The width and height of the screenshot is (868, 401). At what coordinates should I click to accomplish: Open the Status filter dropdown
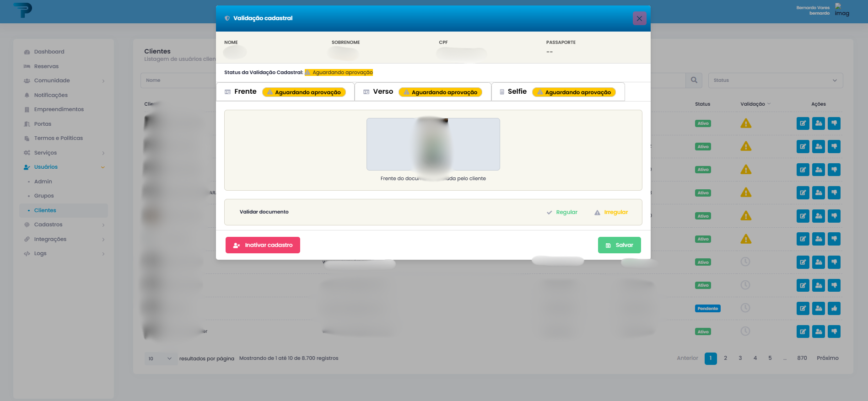click(x=775, y=80)
